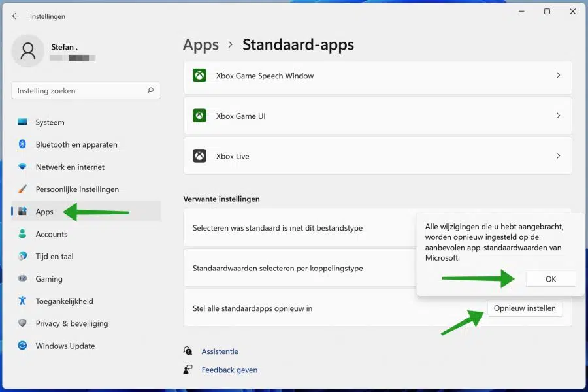Image resolution: width=588 pixels, height=392 pixels.
Task: Expand the Xbox Live chevron
Action: point(559,155)
